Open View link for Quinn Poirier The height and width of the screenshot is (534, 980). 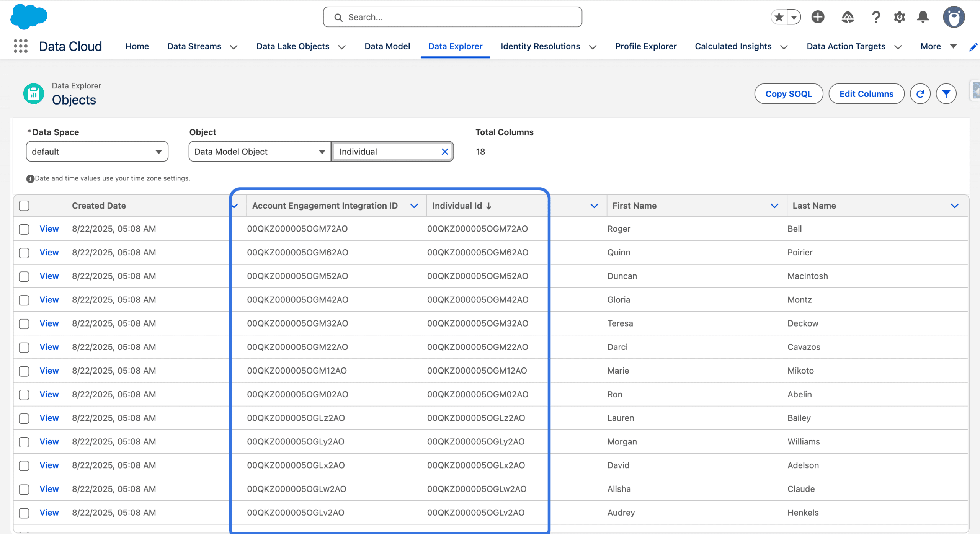pos(49,253)
